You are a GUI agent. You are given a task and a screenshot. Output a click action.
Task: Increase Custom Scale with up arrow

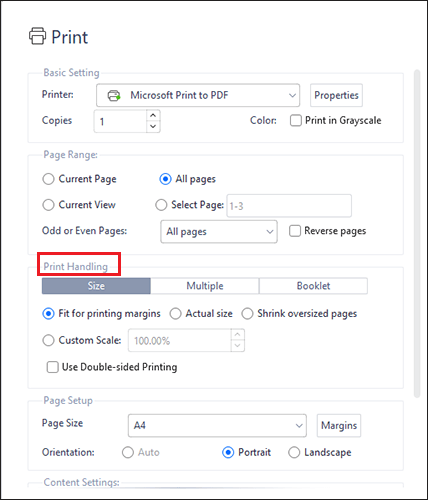click(237, 334)
